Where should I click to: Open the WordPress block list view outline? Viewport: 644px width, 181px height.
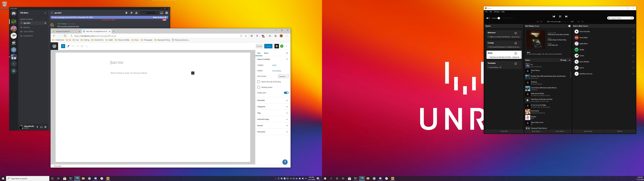(87, 46)
